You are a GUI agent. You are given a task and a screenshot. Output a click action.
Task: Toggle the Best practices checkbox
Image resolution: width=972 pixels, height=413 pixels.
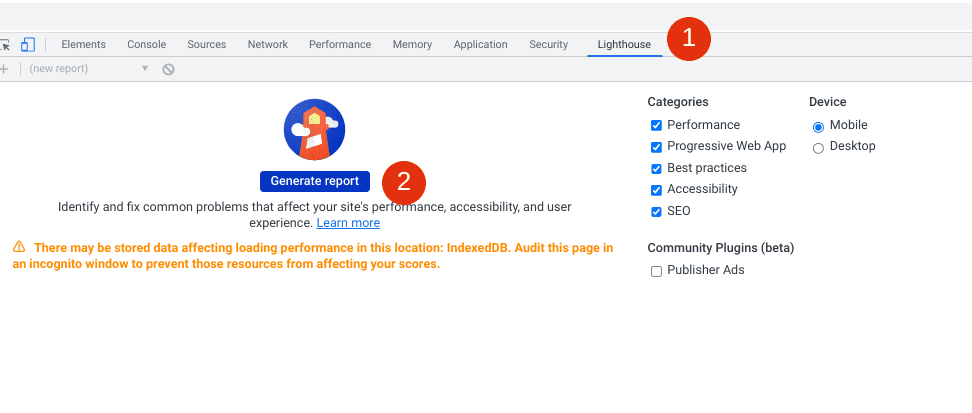656,169
